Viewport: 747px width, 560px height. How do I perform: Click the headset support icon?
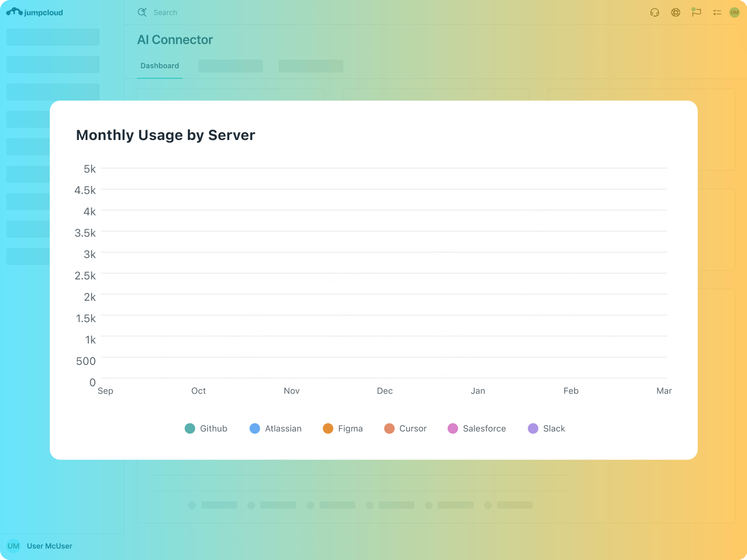click(x=655, y=12)
